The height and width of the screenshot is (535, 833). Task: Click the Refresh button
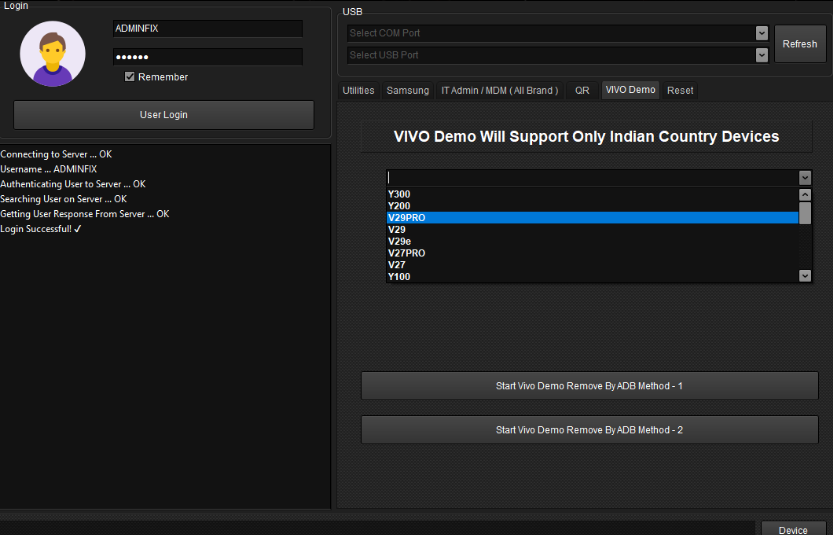800,44
